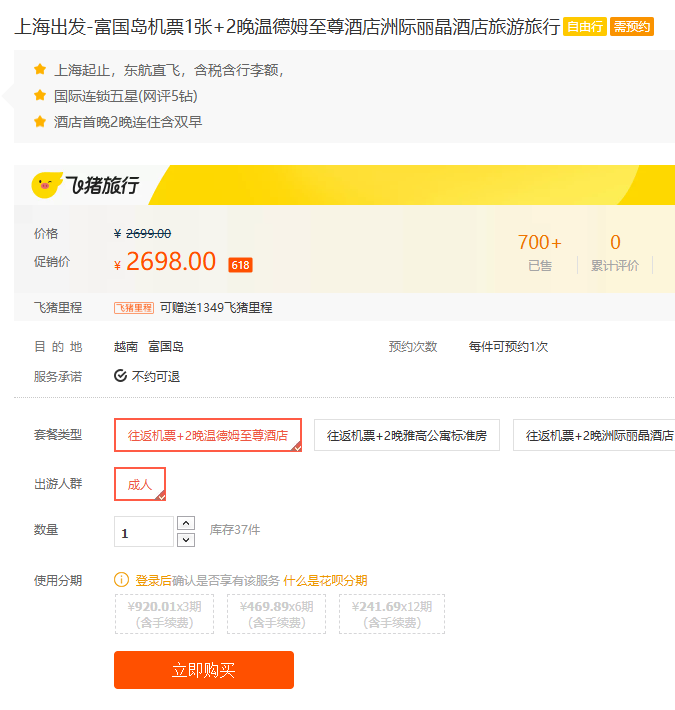Decrease quantity with down arrow
The height and width of the screenshot is (710, 675).
(x=186, y=540)
